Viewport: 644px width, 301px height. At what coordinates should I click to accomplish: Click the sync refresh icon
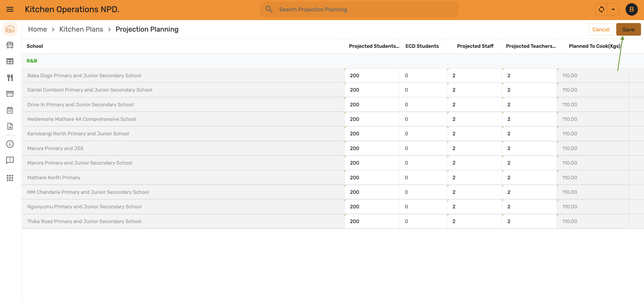point(601,10)
